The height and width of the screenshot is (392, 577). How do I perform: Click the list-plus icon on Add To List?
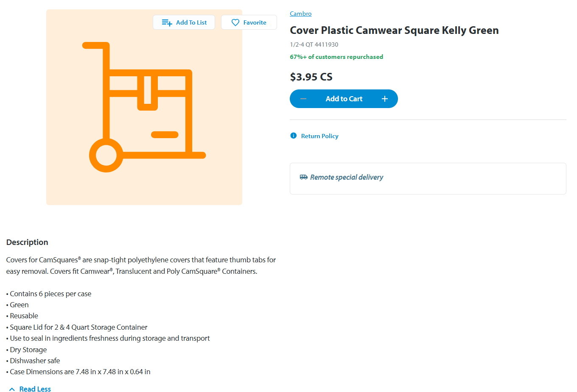click(167, 22)
